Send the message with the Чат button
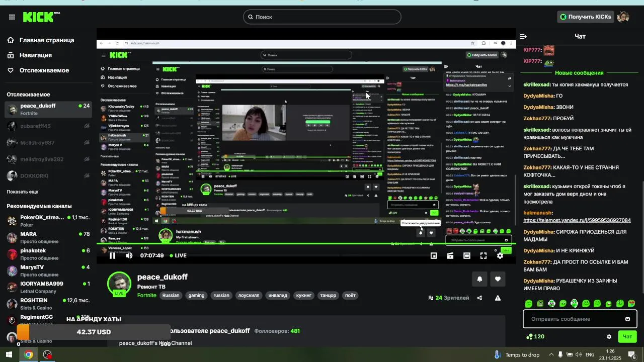The height and width of the screenshot is (362, 644). 627,337
